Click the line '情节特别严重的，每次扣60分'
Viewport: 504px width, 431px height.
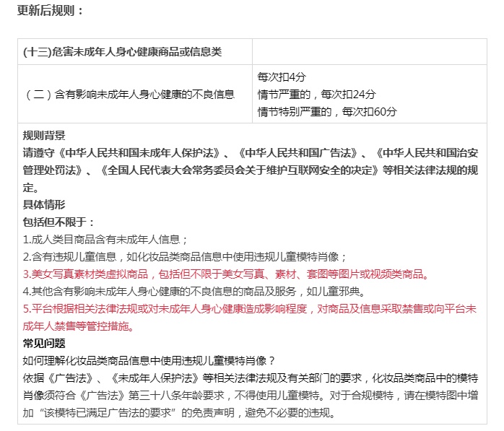327,111
